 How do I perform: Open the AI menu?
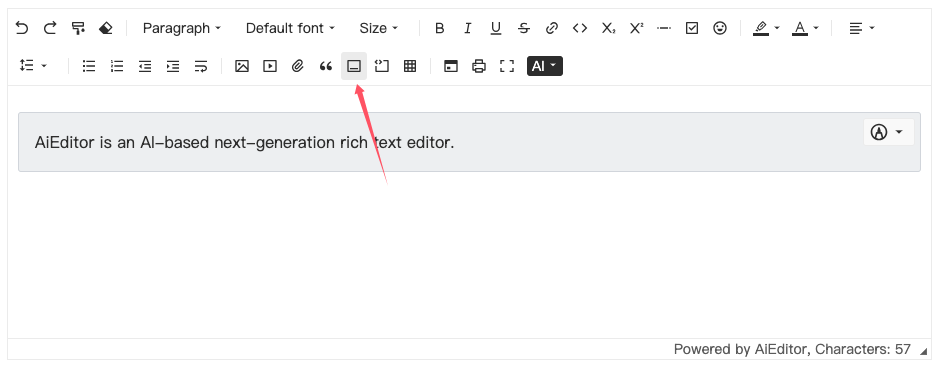click(x=544, y=66)
